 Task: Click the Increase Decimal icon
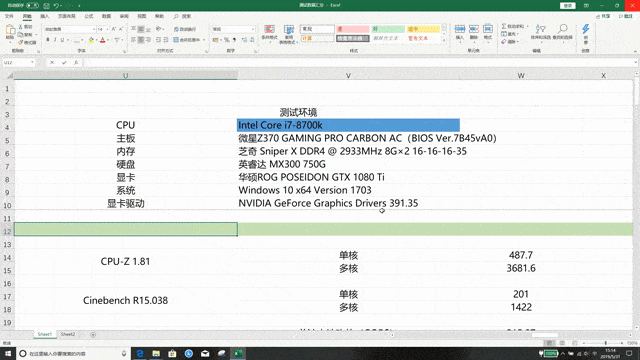244,40
